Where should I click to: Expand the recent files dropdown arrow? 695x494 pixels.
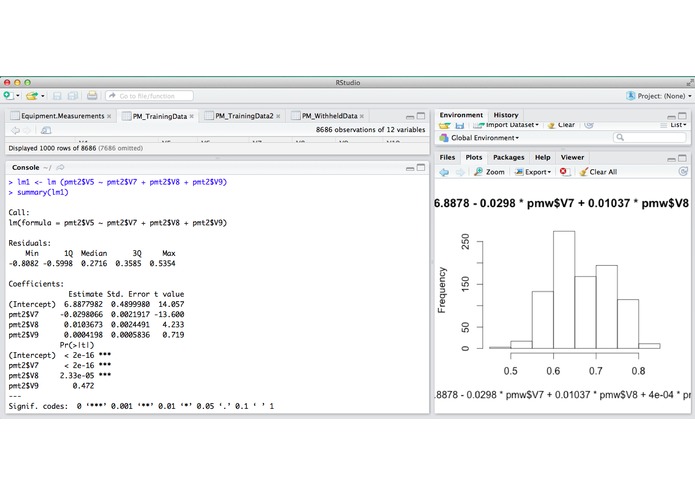point(43,96)
